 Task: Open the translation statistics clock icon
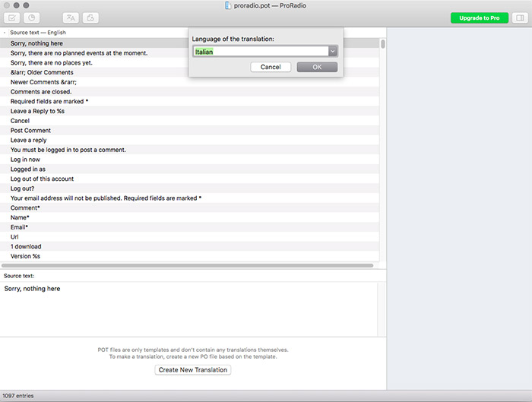point(32,17)
